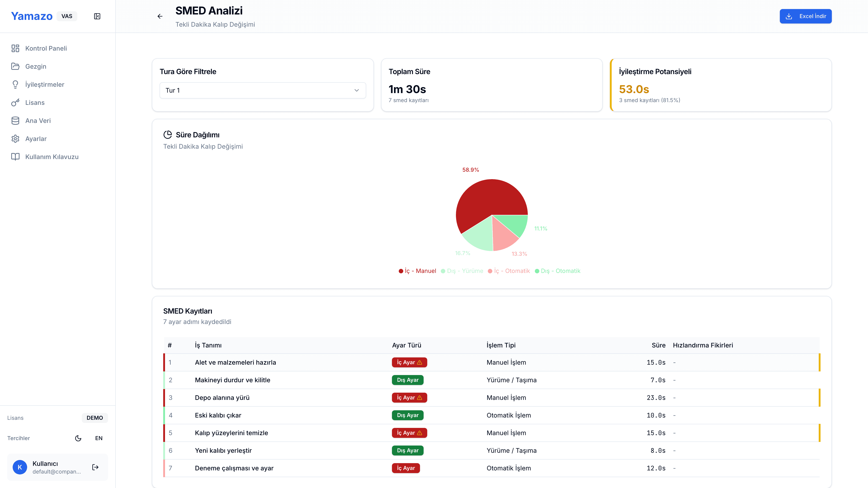Open Gezgin from sidebar
The width and height of the screenshot is (868, 488).
click(x=35, y=66)
